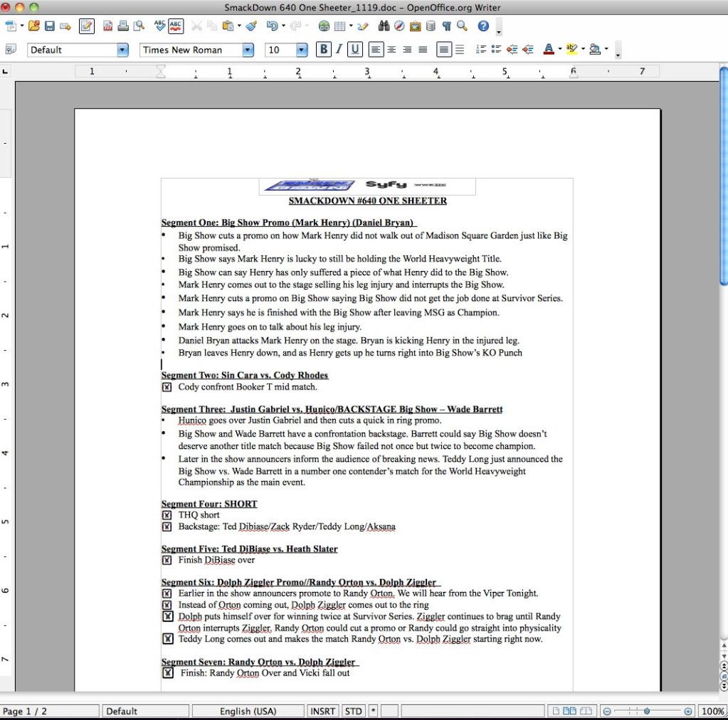Toggle Italic formatting

click(339, 50)
